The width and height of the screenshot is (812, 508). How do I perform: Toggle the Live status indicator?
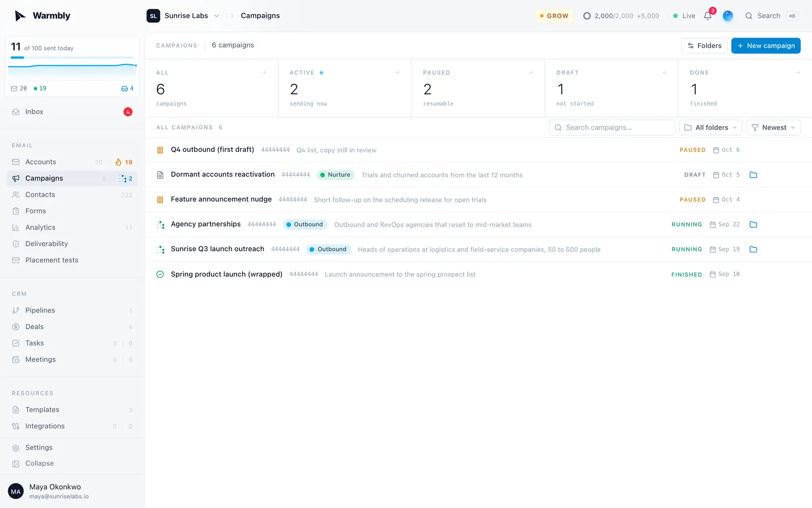(x=684, y=16)
